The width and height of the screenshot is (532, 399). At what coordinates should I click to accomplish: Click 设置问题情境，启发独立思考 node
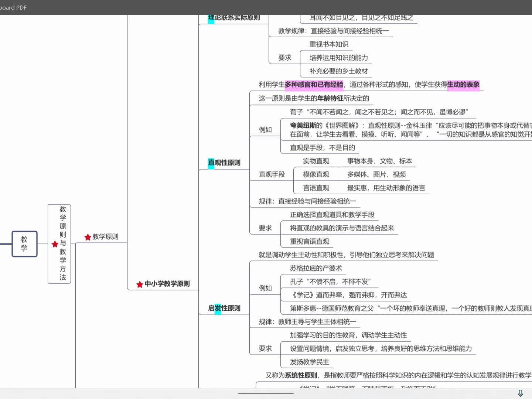(x=381, y=348)
